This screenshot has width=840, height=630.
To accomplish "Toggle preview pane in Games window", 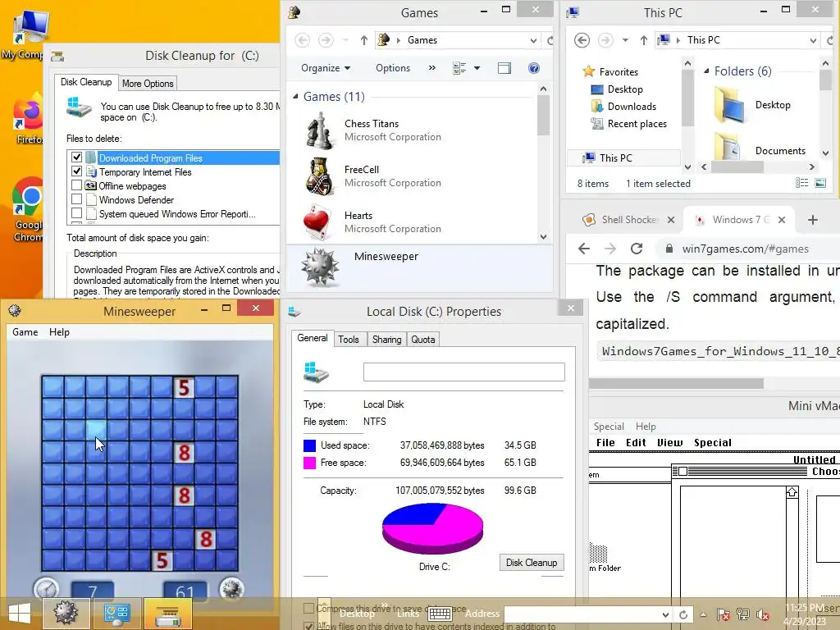I will pos(504,68).
